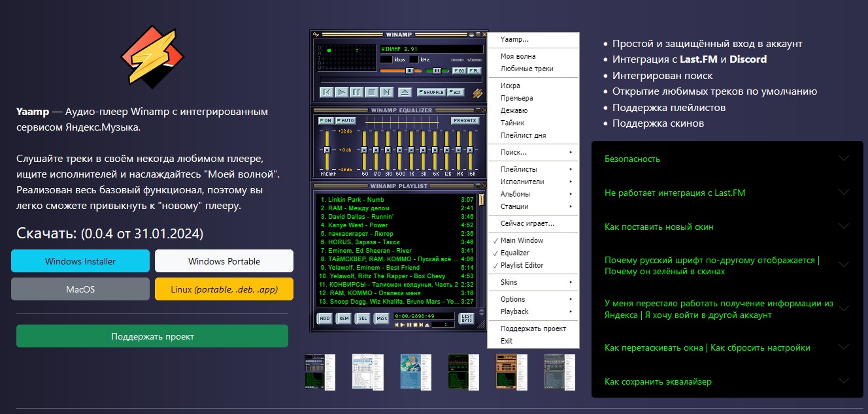Expand 'У меня перестало работать получение' section

[727, 309]
